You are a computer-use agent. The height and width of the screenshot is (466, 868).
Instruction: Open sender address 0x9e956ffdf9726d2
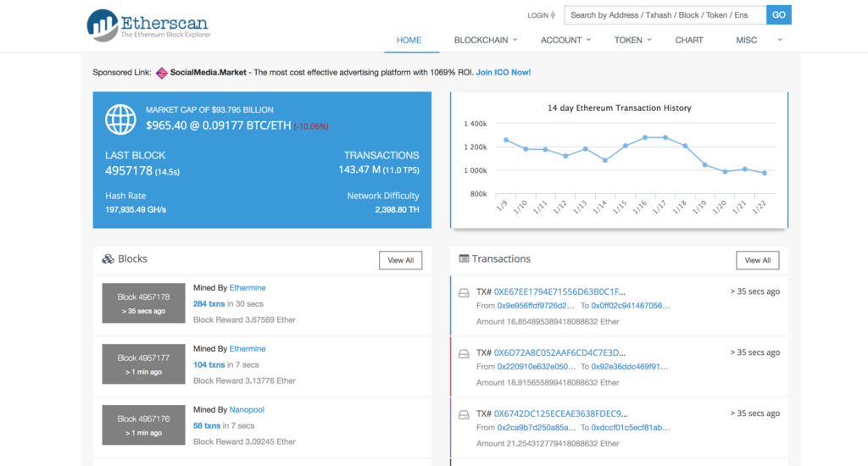pyautogui.click(x=536, y=306)
